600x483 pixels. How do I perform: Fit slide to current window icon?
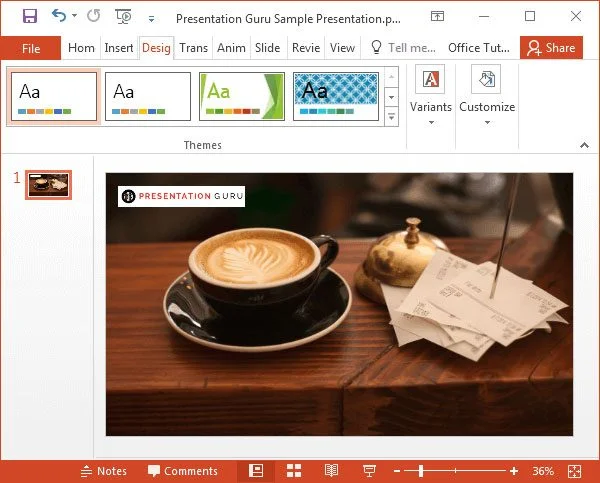(574, 471)
